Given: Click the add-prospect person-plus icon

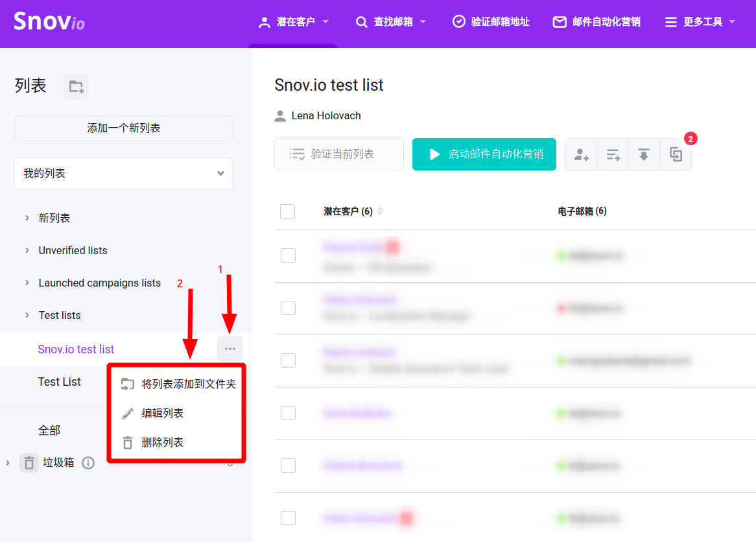Looking at the screenshot, I should tap(581, 154).
